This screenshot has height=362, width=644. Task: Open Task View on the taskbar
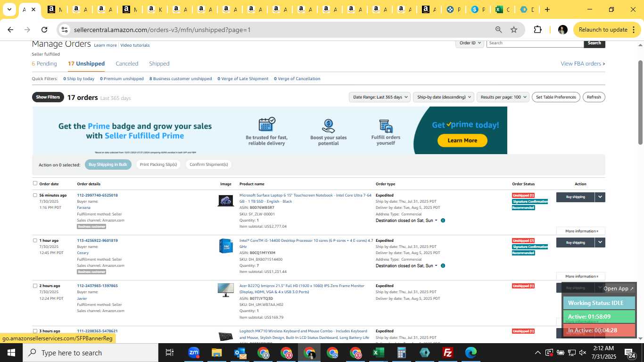pos(170,353)
